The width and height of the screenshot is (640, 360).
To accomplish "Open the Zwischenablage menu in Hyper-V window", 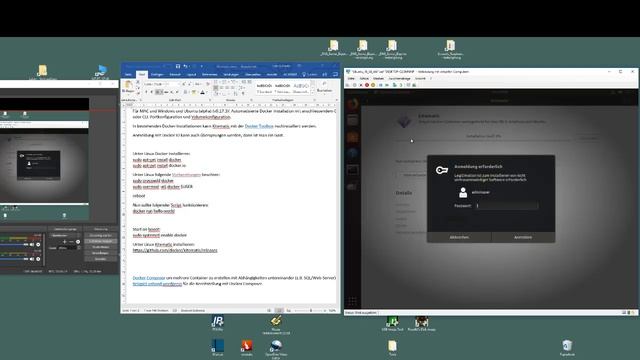I will 399,78.
